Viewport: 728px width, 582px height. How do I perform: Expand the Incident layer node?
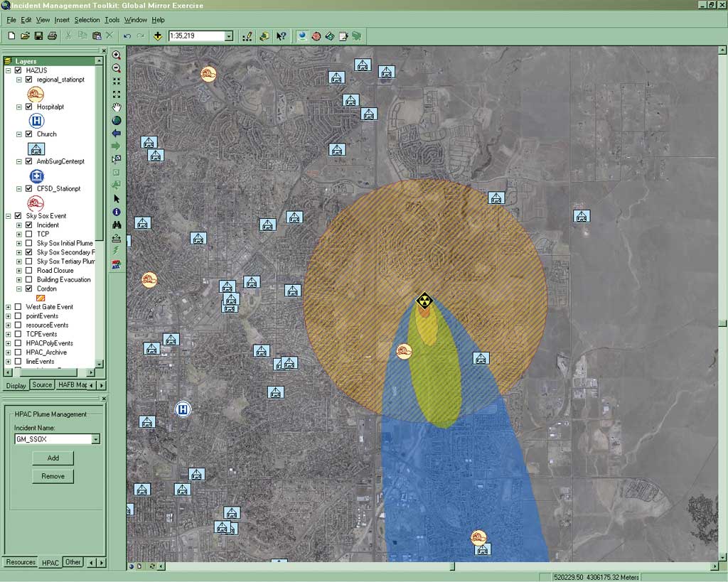(x=19, y=225)
